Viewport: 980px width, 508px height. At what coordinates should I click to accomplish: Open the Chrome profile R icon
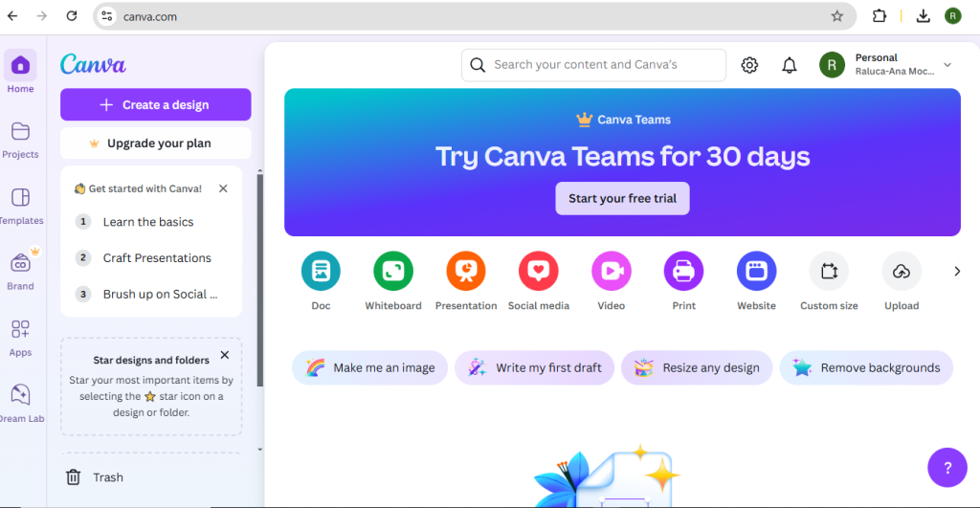click(952, 16)
